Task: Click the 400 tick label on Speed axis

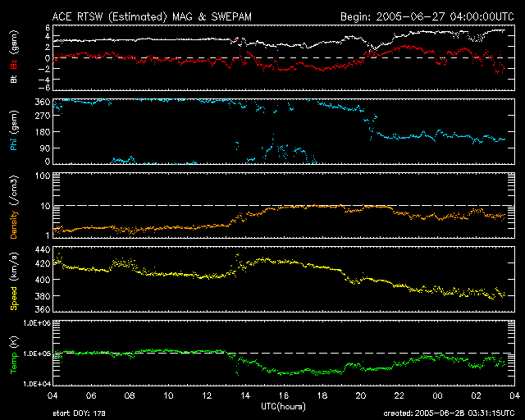Action: coord(43,280)
